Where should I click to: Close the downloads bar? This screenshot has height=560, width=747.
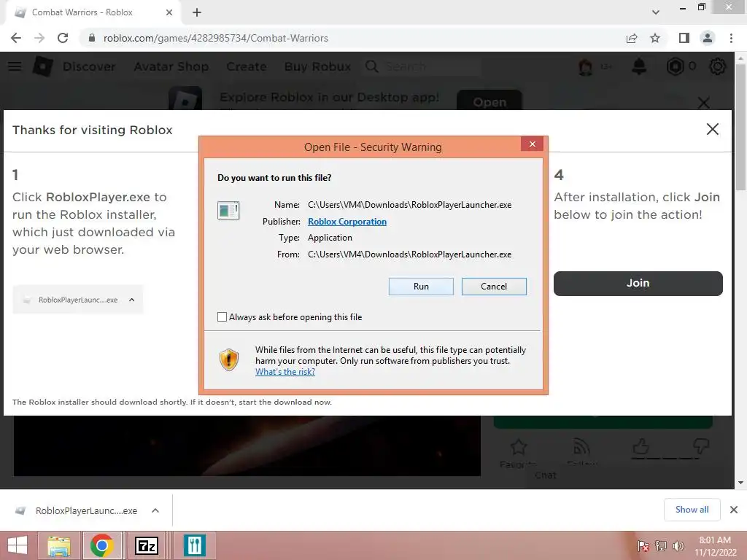pyautogui.click(x=734, y=510)
